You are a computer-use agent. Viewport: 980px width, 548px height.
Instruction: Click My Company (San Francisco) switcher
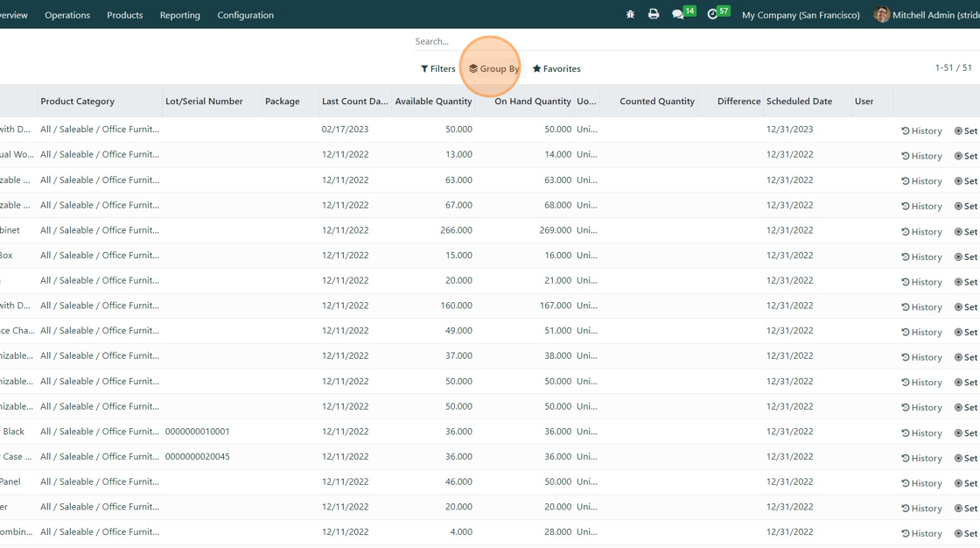pyautogui.click(x=801, y=15)
